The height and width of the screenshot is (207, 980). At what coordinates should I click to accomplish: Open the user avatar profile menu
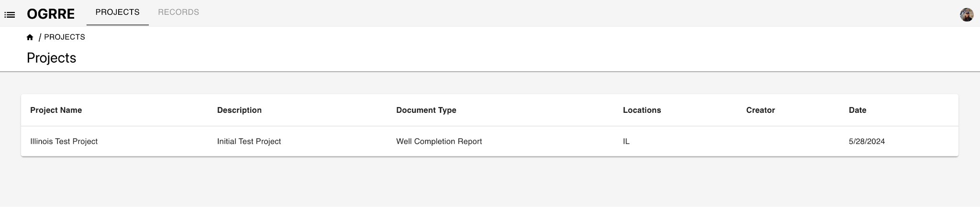tap(967, 14)
